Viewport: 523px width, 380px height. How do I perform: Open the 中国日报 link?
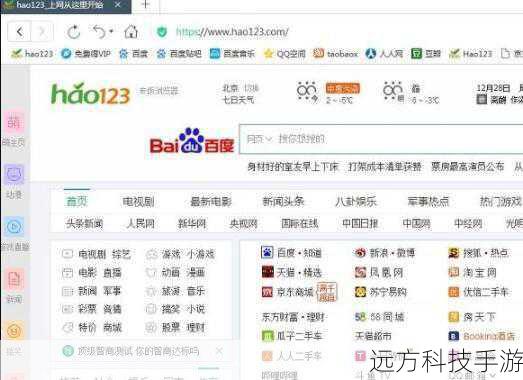pos(360,224)
